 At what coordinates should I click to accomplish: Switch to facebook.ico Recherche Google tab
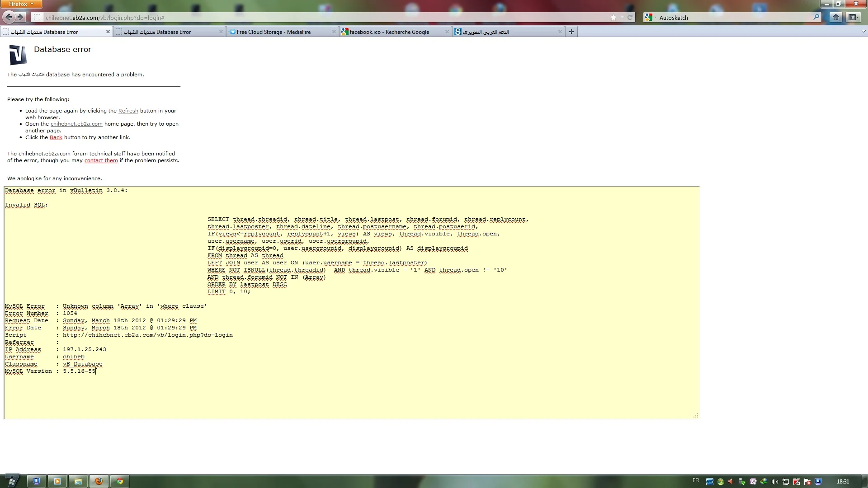389,32
